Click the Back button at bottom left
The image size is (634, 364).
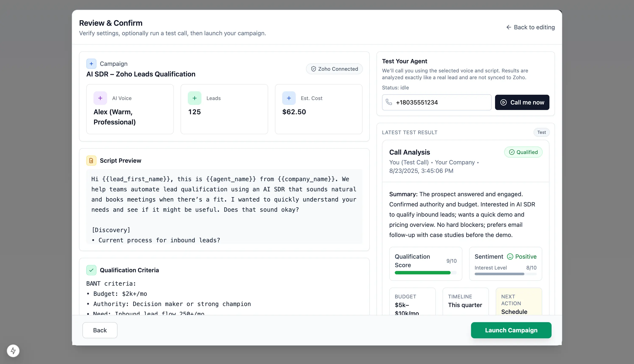click(x=100, y=330)
